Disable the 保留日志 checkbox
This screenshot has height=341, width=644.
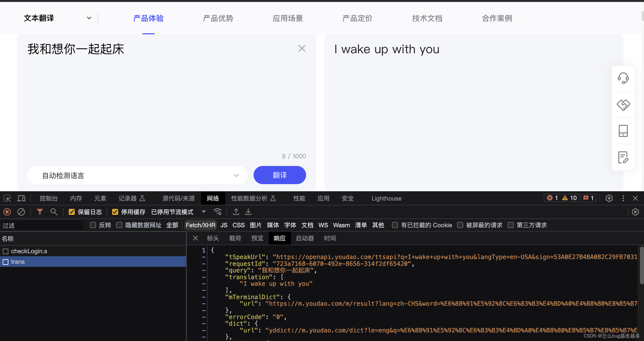pyautogui.click(x=72, y=212)
